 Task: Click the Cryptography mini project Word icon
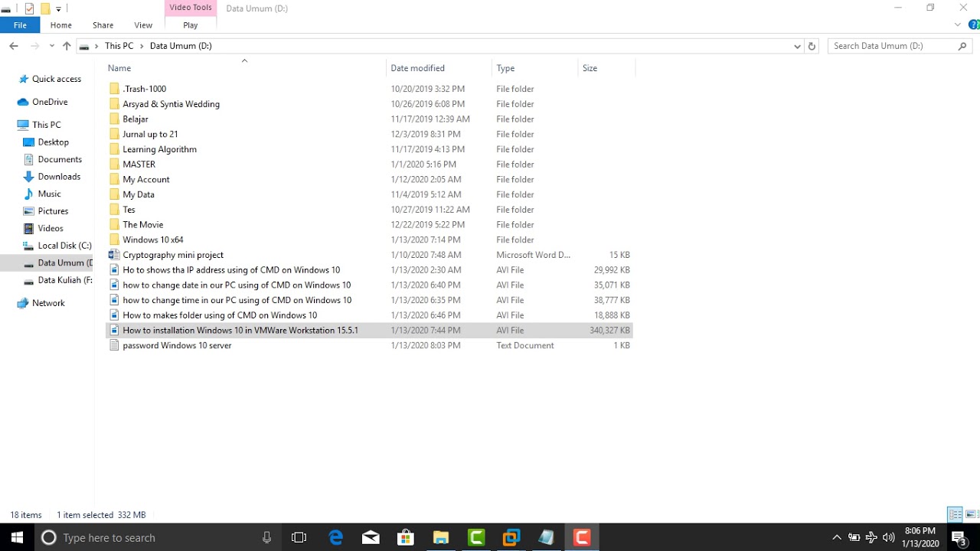(x=114, y=255)
